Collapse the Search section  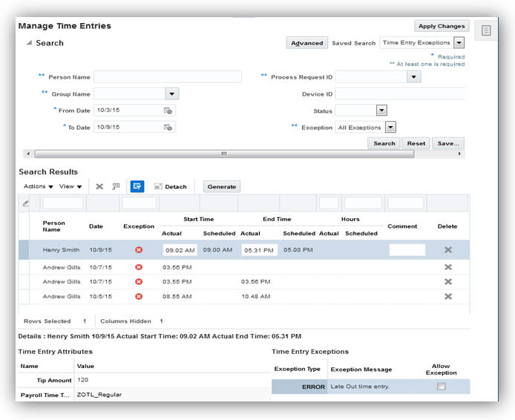pos(29,43)
